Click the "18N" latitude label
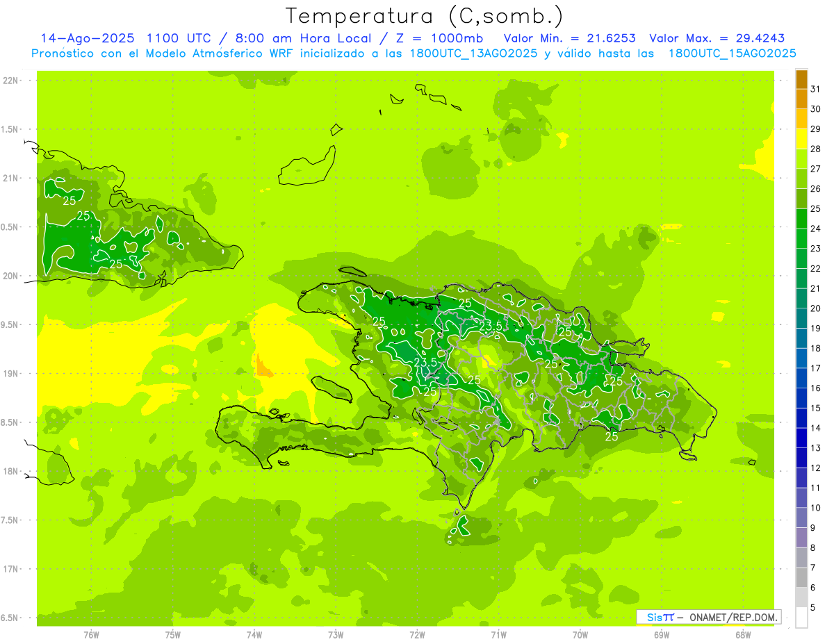Screen dimensions: 834x644 [10, 472]
